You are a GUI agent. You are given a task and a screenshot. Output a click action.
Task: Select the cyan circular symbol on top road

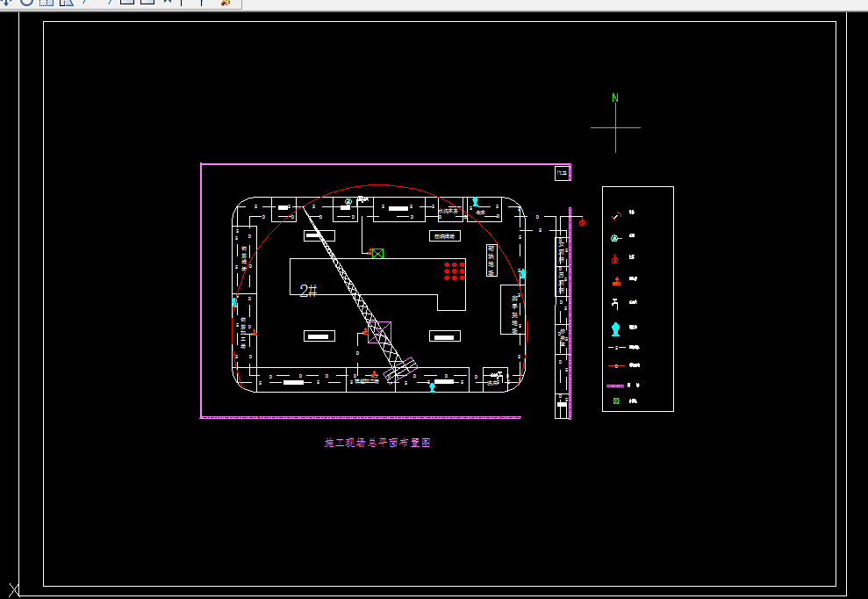(x=348, y=202)
